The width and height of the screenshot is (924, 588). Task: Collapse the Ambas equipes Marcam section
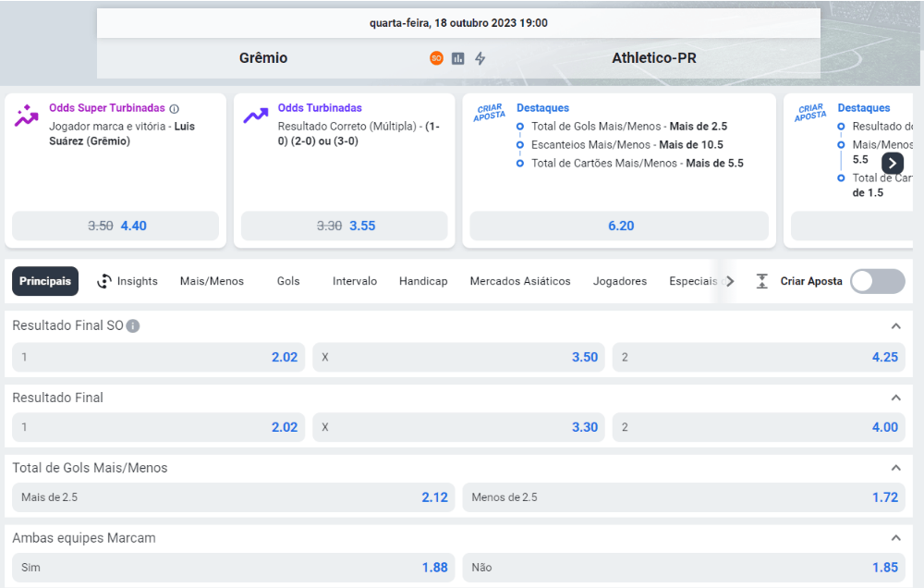pyautogui.click(x=895, y=538)
